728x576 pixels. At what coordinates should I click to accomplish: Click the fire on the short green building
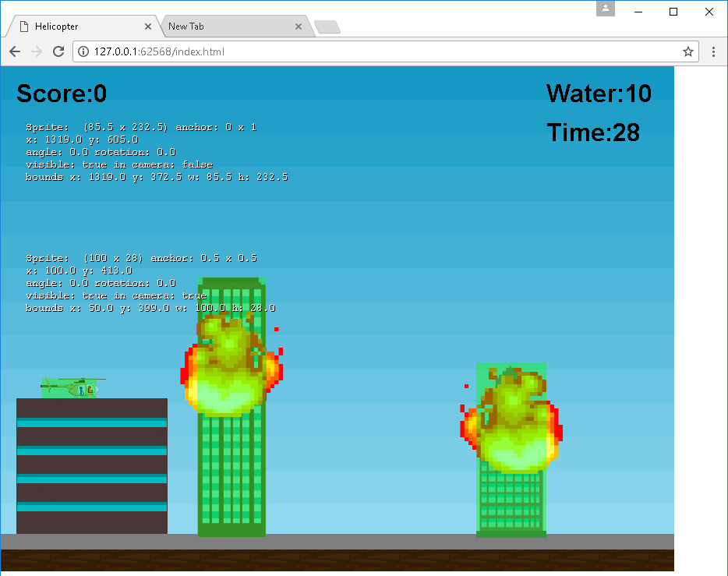click(512, 425)
